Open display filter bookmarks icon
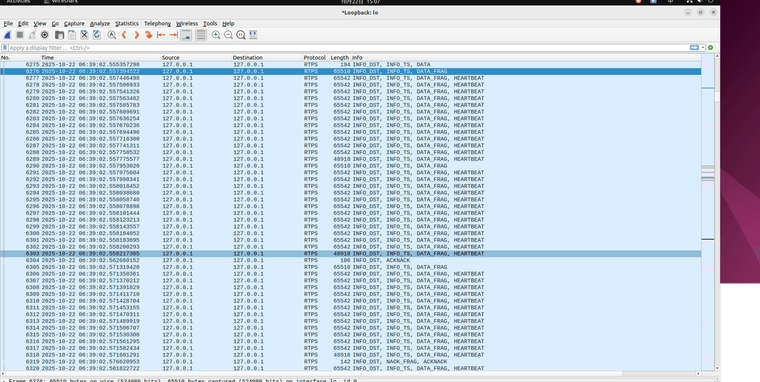Image resolution: width=760 pixels, height=382 pixels. (5, 48)
